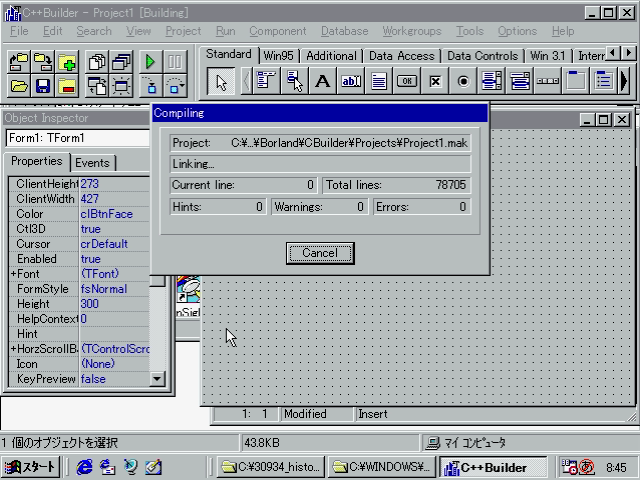Open the Project menu

tap(183, 31)
